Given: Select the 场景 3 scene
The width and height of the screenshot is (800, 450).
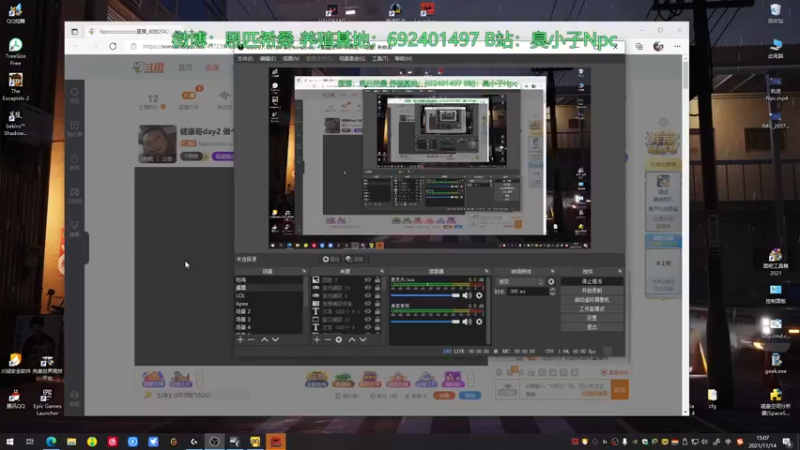Looking at the screenshot, I should tap(269, 319).
